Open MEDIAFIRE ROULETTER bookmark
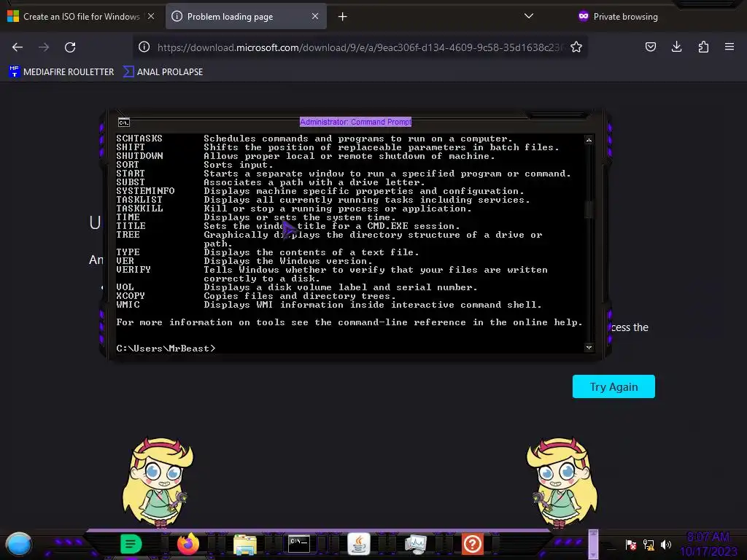Image resolution: width=747 pixels, height=560 pixels. click(61, 72)
